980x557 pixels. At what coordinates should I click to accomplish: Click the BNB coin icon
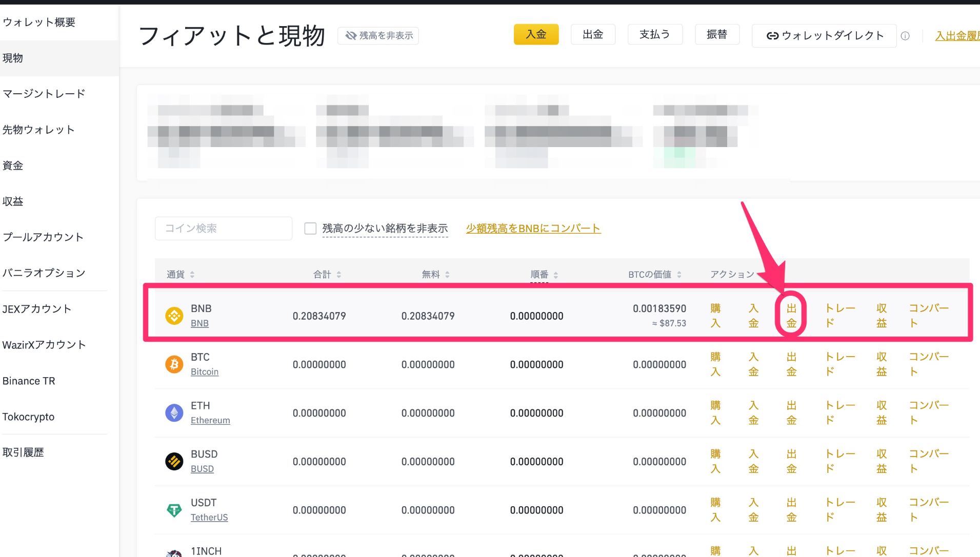pos(174,316)
